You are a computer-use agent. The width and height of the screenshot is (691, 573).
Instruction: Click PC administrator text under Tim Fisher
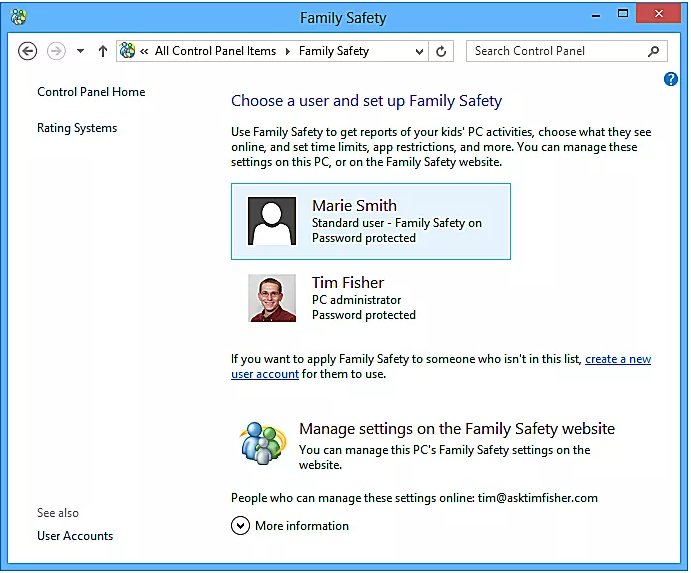click(x=357, y=300)
